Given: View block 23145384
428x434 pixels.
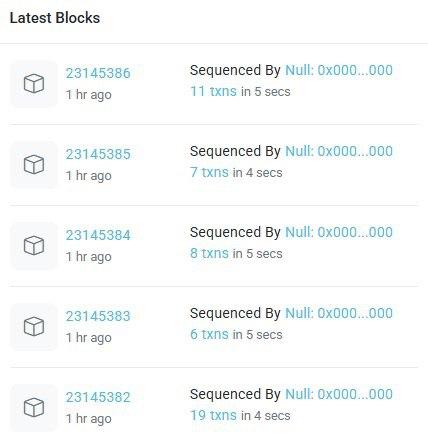Looking at the screenshot, I should pyautogui.click(x=98, y=235).
